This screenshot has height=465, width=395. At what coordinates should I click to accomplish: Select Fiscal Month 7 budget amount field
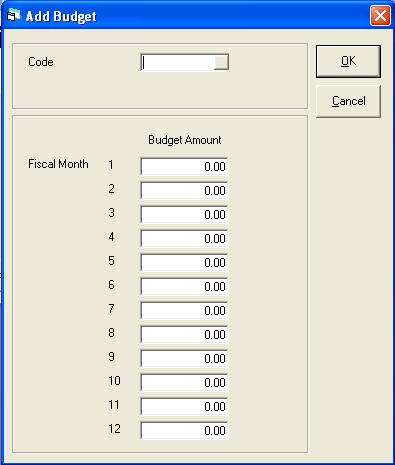[x=184, y=310]
